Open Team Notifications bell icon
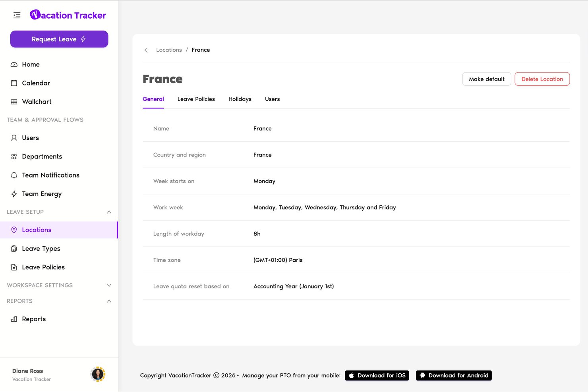588x392 pixels. point(14,175)
